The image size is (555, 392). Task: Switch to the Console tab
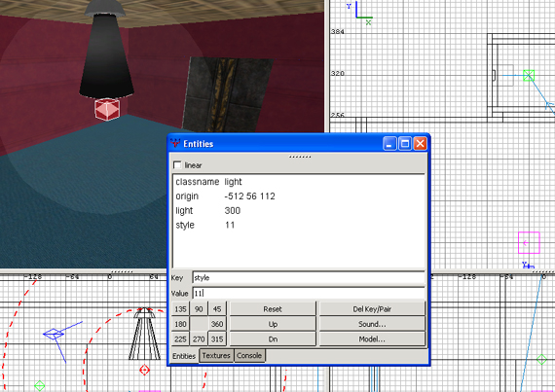(249, 356)
